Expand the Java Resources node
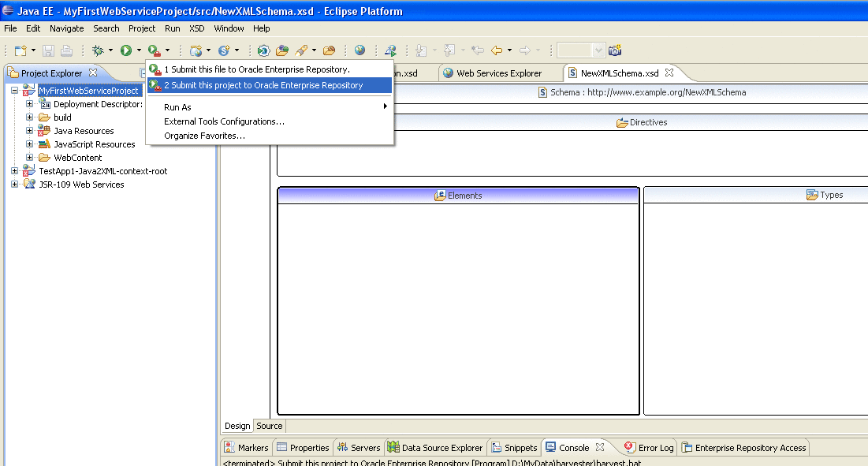Image resolution: width=868 pixels, height=466 pixels. pos(29,131)
